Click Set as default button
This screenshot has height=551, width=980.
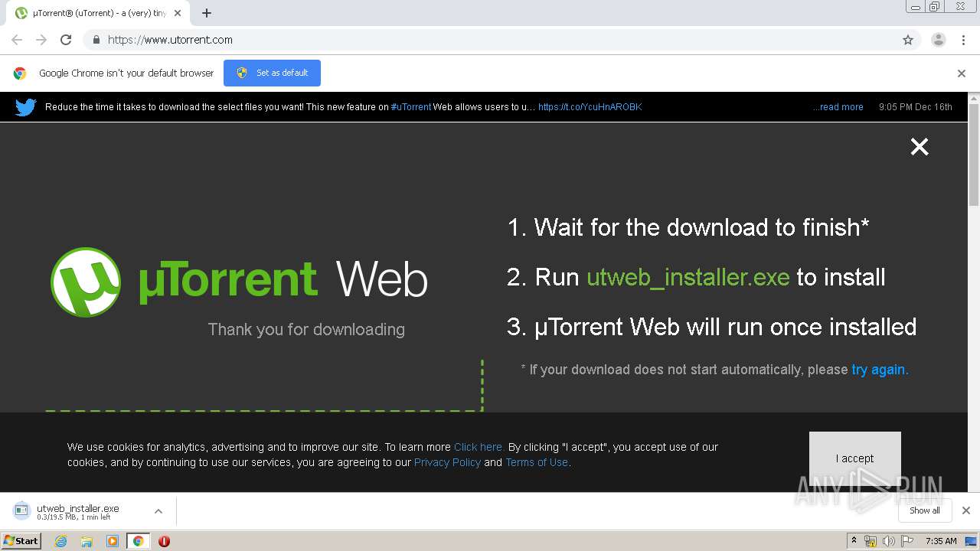click(x=272, y=73)
